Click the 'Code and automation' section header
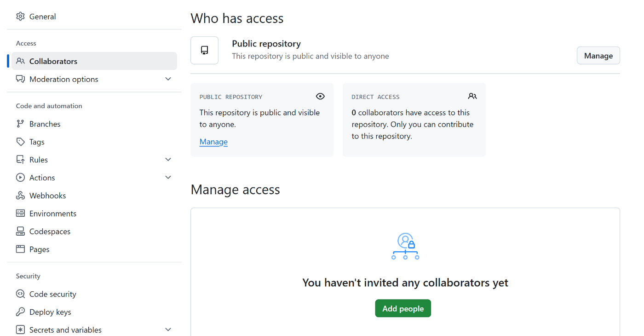 49,106
